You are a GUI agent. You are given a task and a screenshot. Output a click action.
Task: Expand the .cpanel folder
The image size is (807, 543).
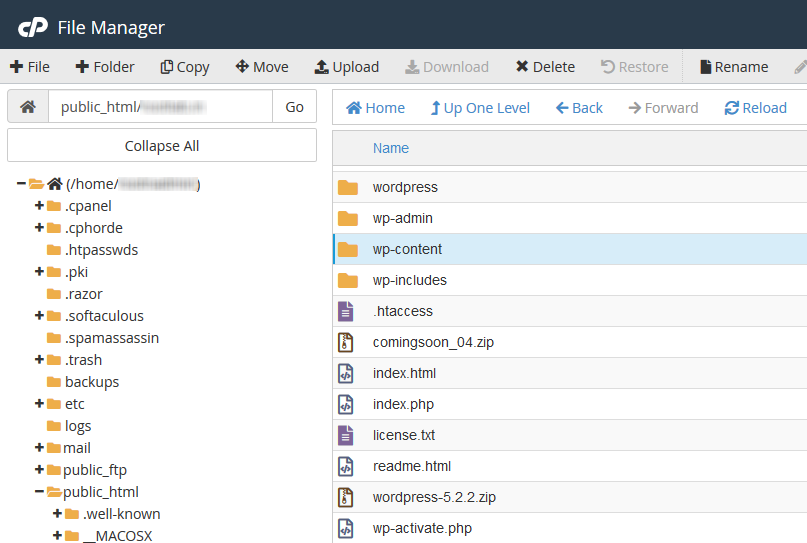pyautogui.click(x=39, y=205)
